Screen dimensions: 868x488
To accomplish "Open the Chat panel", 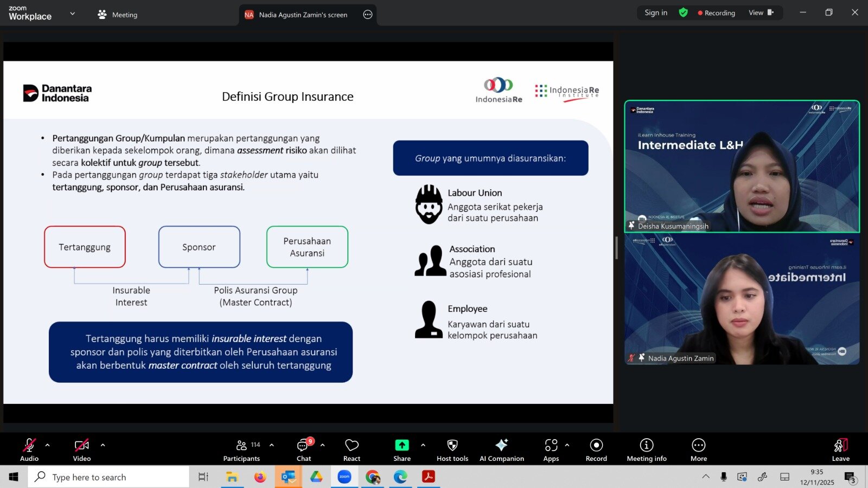I will 303,450.
